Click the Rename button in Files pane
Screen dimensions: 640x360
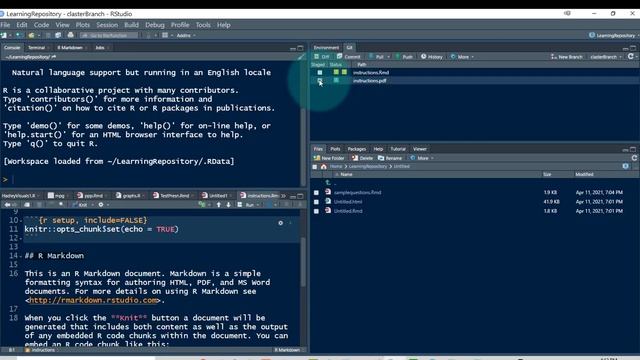click(x=390, y=158)
